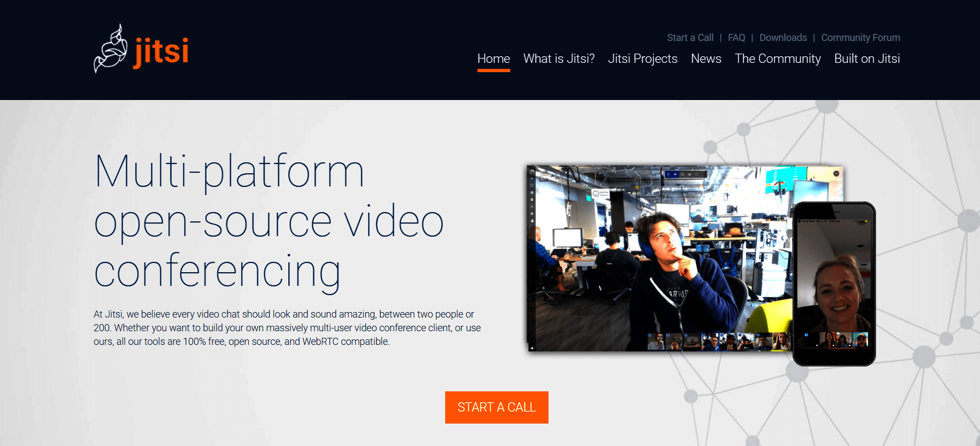The width and height of the screenshot is (980, 446).
Task: Click the Jitsi line-art logo emblem
Action: pos(110,49)
